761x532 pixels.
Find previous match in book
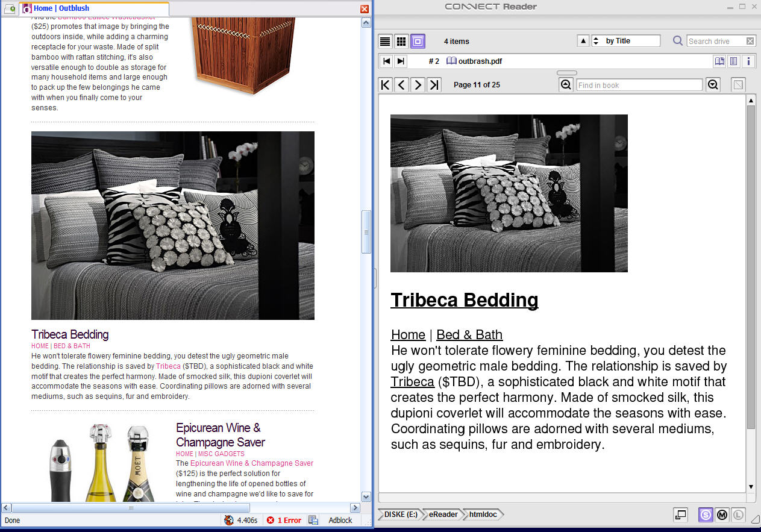click(566, 85)
